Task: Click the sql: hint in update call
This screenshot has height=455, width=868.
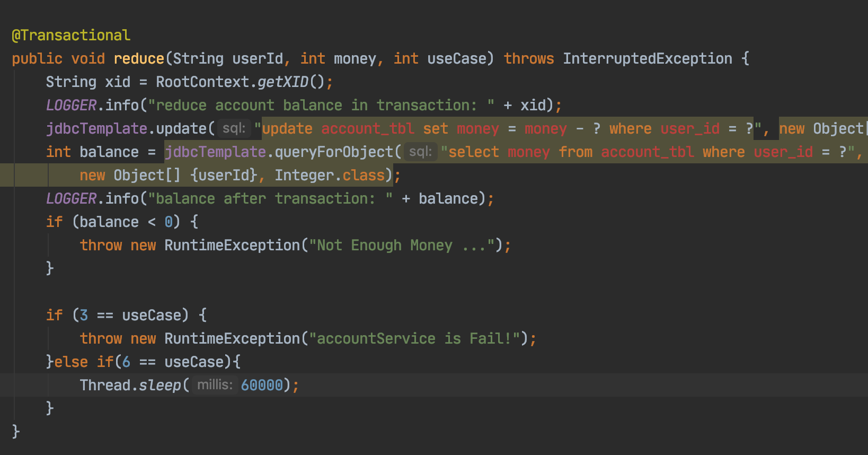Action: [234, 129]
